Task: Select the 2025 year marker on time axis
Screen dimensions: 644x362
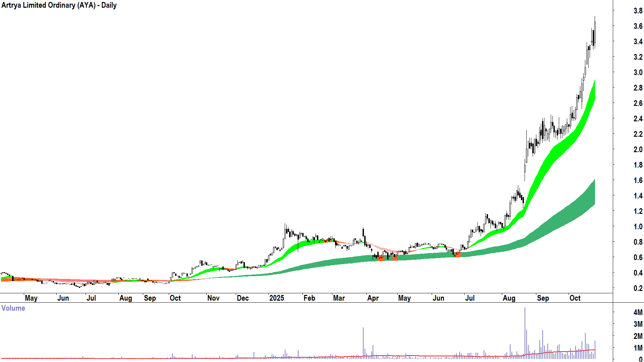Action: [x=276, y=298]
